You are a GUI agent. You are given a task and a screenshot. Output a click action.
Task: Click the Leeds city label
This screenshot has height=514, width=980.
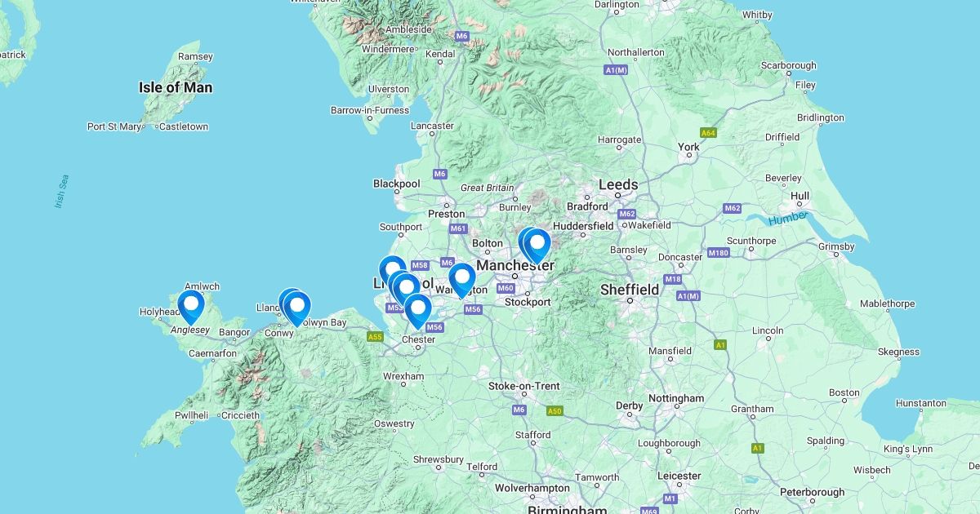[x=618, y=185]
